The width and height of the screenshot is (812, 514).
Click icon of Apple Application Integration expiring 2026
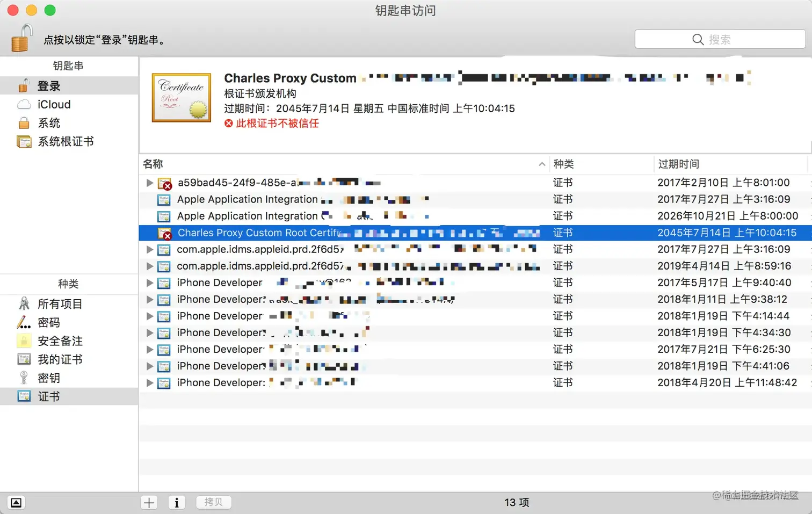point(164,216)
